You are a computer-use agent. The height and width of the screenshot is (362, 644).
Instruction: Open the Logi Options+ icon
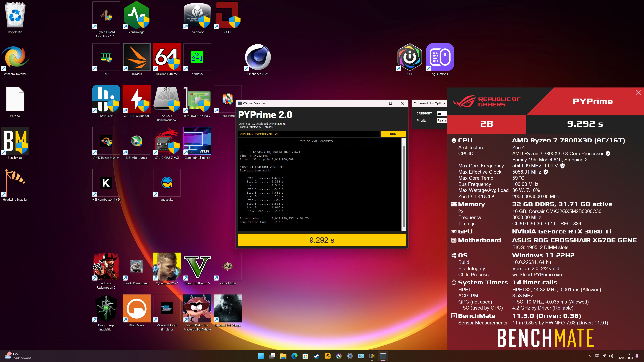tap(440, 59)
